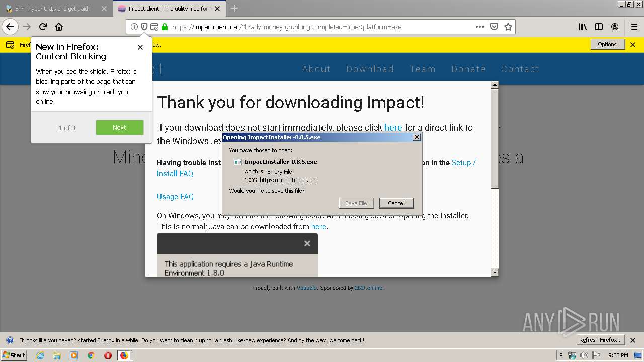Click the page scrollbar down arrow

[x=495, y=273]
